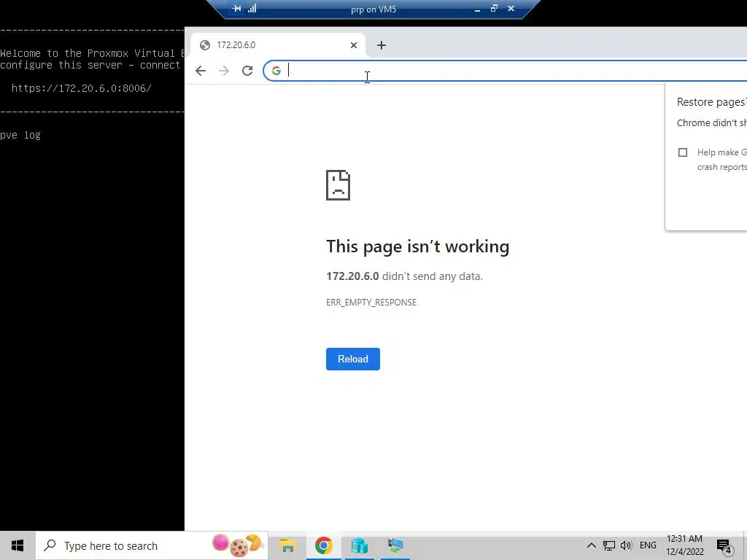
Task: Click the taskbar search box
Action: [152, 545]
